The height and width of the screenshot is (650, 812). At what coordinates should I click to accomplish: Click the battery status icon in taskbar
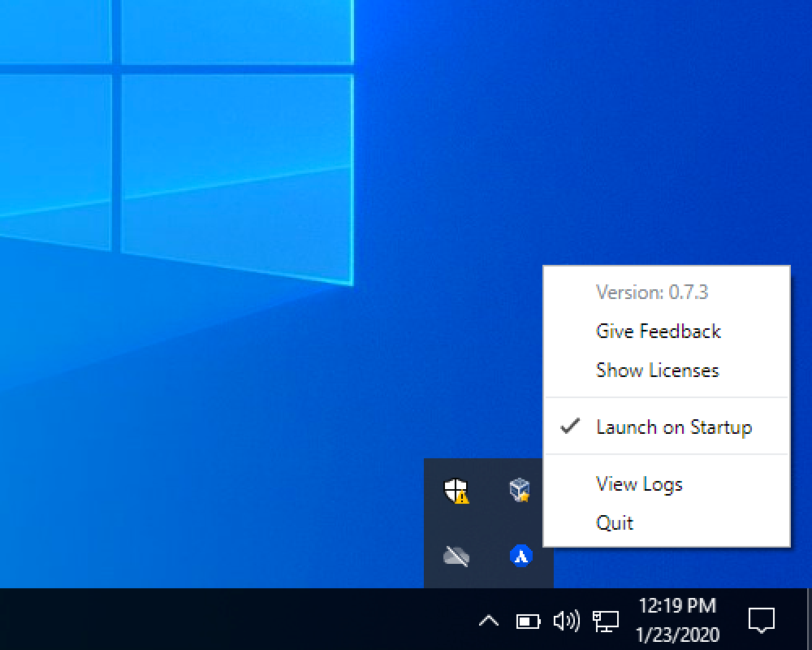[x=528, y=622]
